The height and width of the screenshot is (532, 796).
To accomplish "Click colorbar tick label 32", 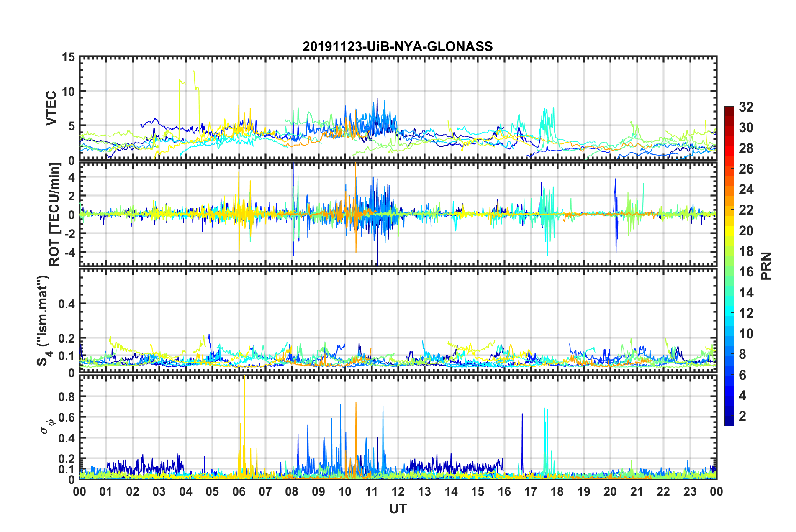I will pyautogui.click(x=746, y=107).
